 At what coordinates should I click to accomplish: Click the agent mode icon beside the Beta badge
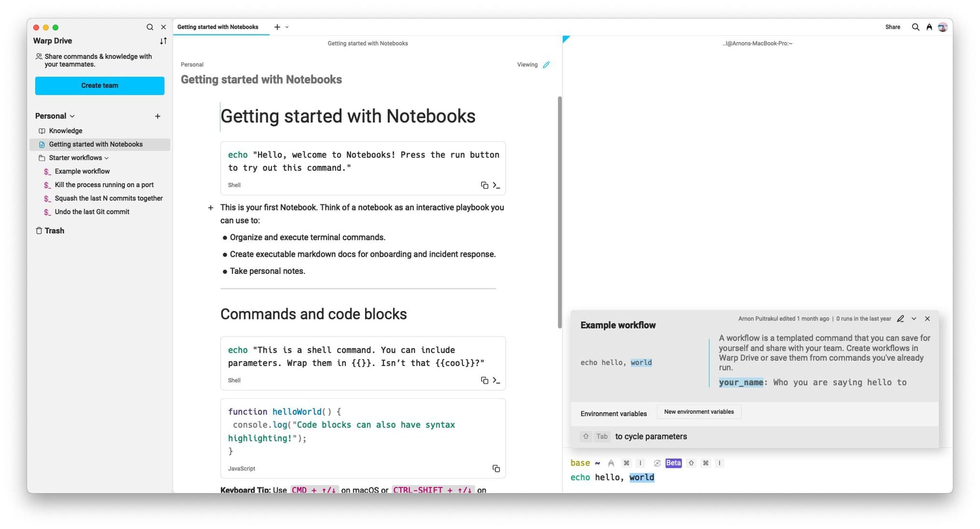657,463
